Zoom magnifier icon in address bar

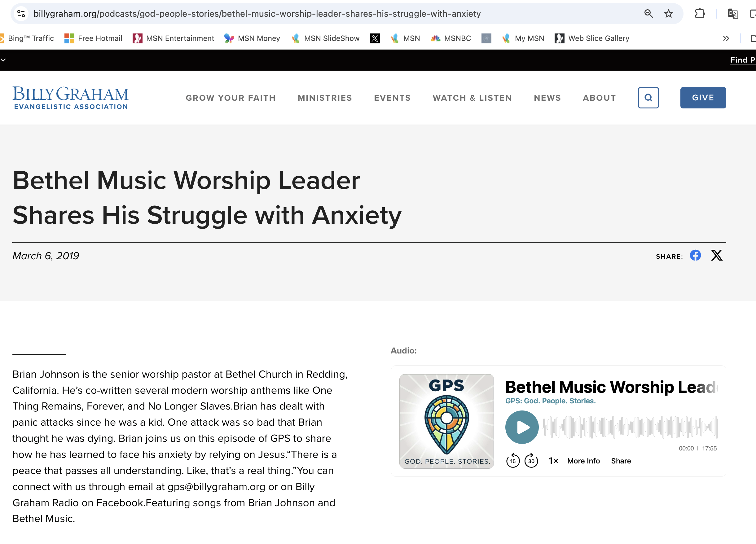click(x=648, y=14)
